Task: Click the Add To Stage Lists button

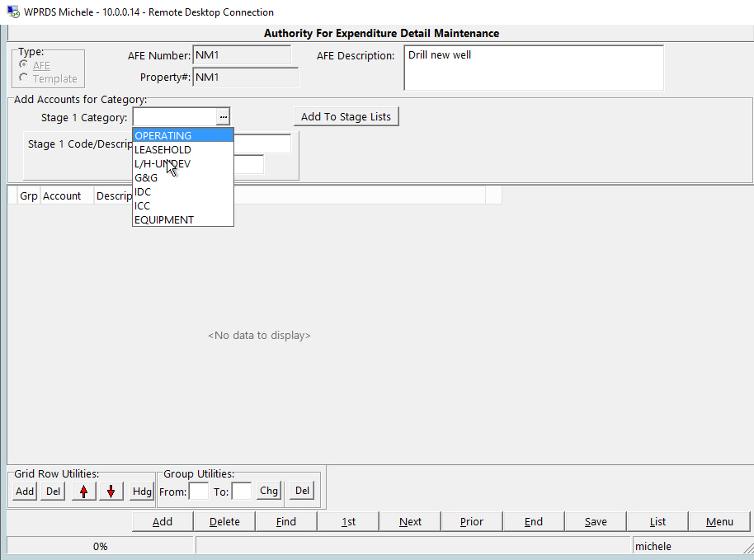Action: (346, 115)
